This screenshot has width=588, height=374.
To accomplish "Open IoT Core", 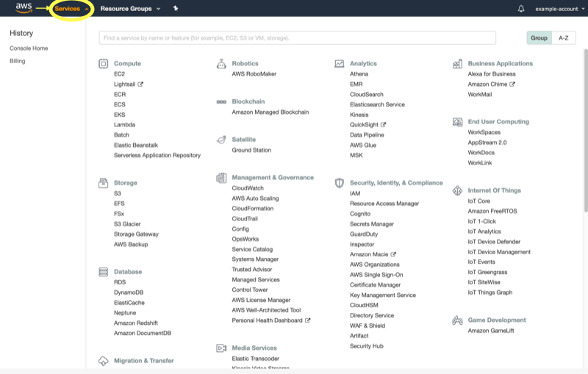I will 479,201.
